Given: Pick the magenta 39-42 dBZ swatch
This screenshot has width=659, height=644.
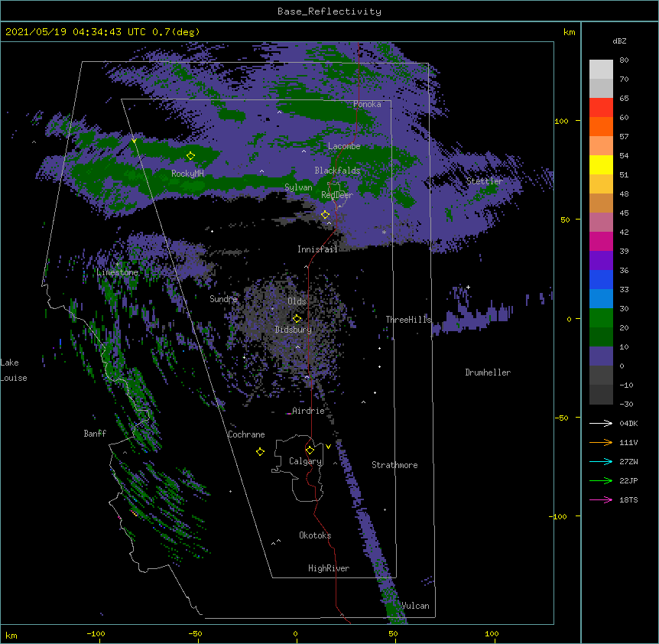Looking at the screenshot, I should [x=601, y=241].
